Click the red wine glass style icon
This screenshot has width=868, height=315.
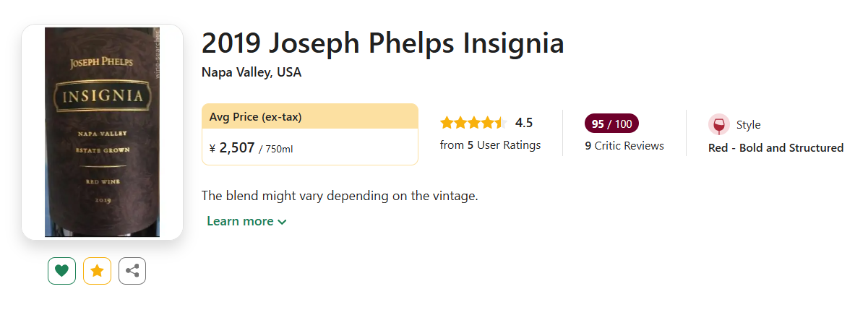pyautogui.click(x=718, y=124)
